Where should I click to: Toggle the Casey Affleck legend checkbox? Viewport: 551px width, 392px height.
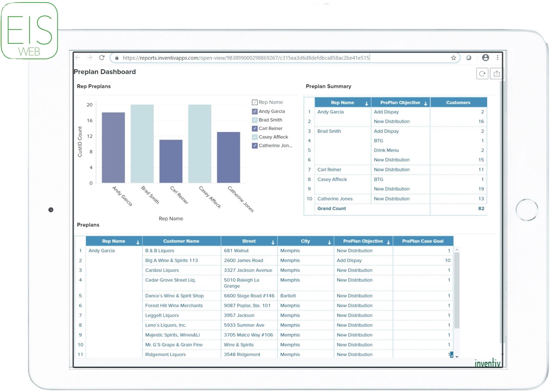255,137
